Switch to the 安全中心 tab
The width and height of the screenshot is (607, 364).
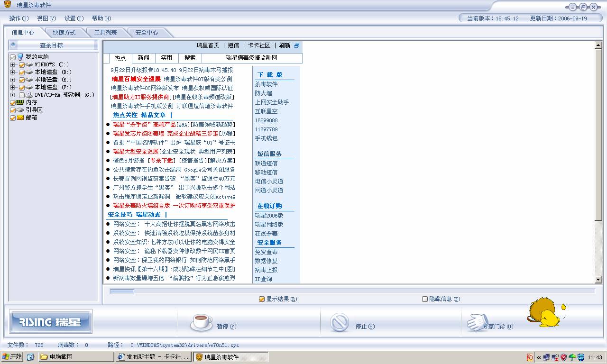tap(147, 33)
